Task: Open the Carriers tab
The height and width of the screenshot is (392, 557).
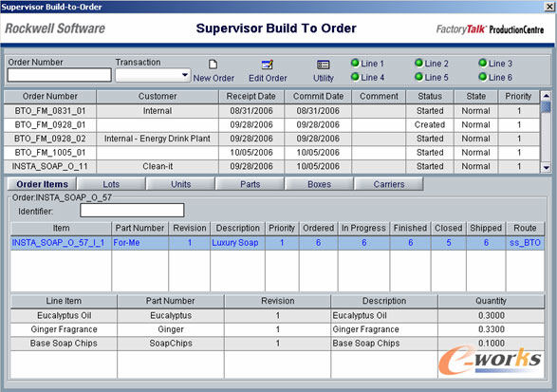Action: point(389,184)
